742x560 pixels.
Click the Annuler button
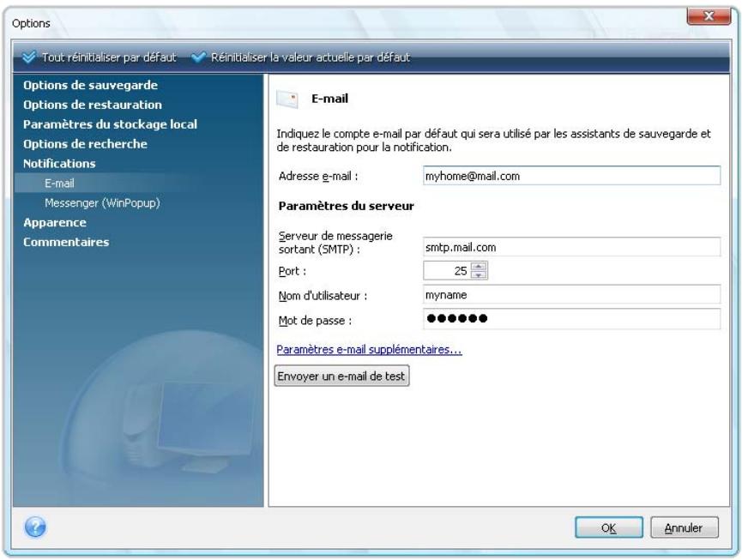[x=685, y=527]
